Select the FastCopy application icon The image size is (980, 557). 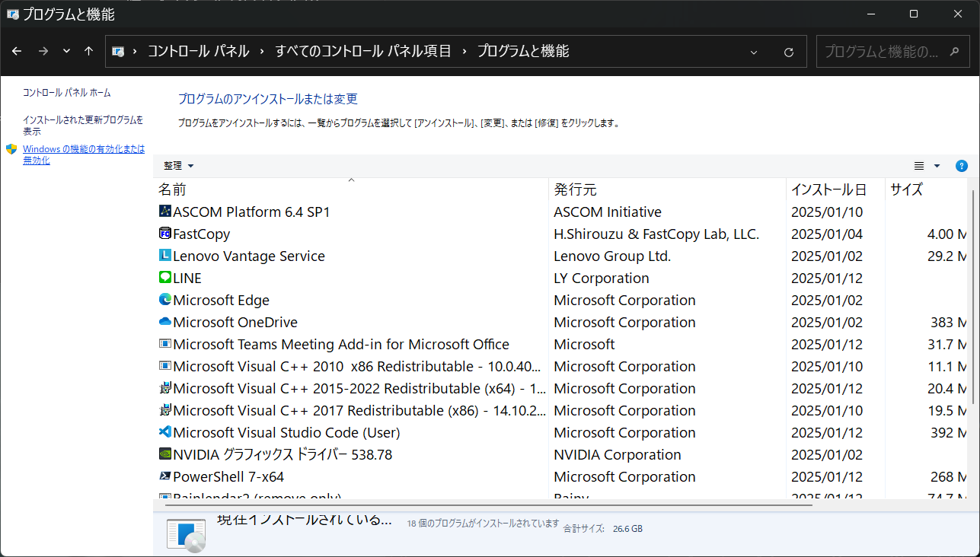coord(164,234)
